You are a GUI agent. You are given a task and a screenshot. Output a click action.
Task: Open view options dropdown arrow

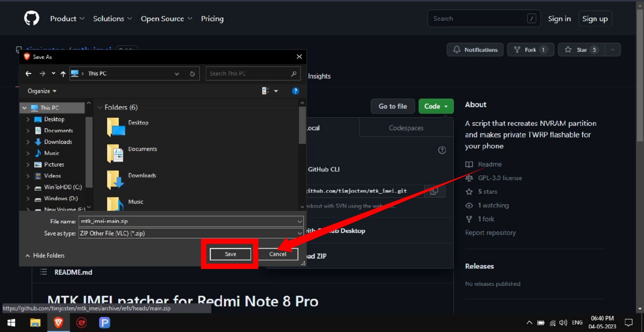pos(276,91)
